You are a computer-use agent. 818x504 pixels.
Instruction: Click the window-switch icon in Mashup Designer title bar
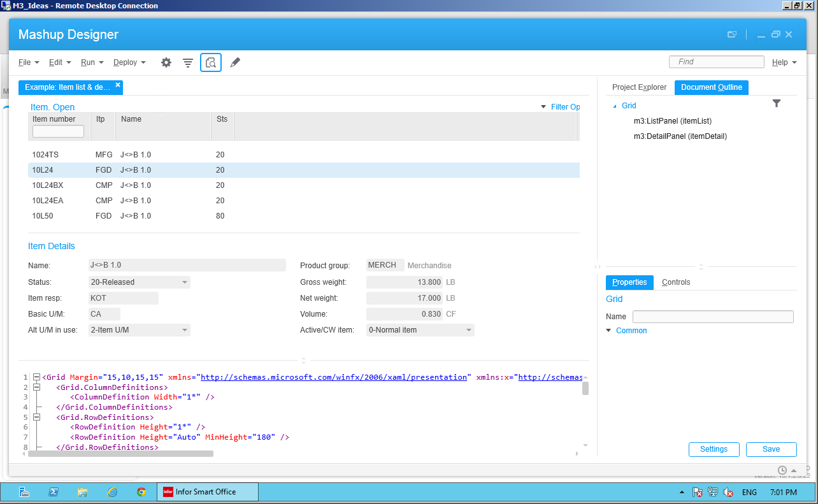(x=732, y=35)
